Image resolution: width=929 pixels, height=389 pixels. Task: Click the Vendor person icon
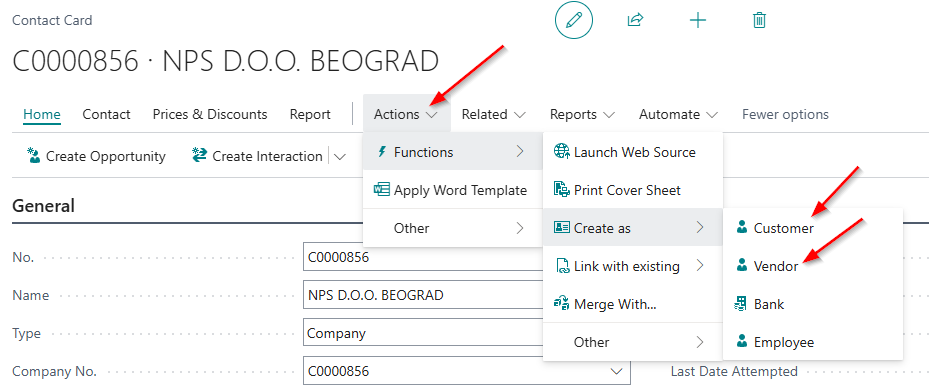[741, 266]
